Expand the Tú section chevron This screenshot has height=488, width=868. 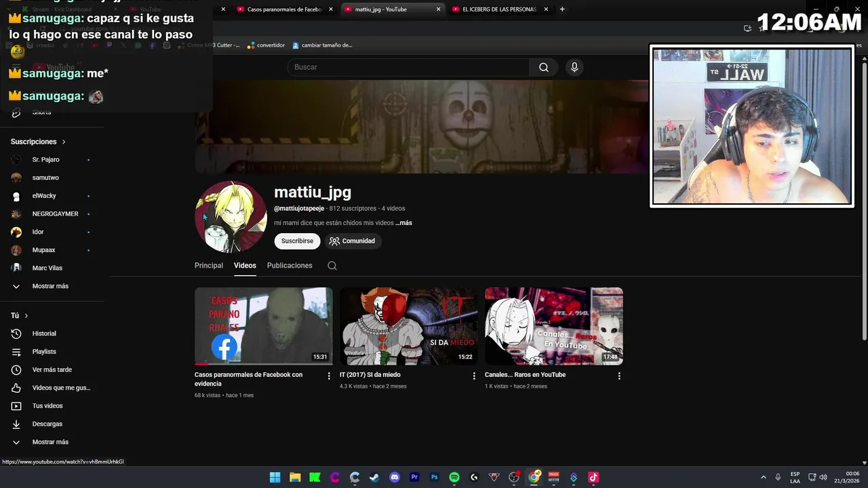[26, 316]
